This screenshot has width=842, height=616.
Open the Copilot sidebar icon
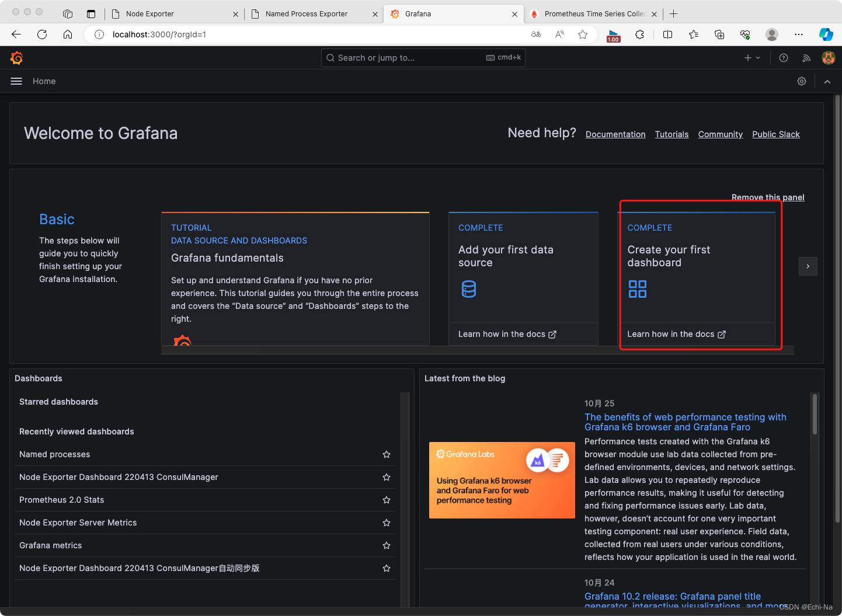(826, 34)
